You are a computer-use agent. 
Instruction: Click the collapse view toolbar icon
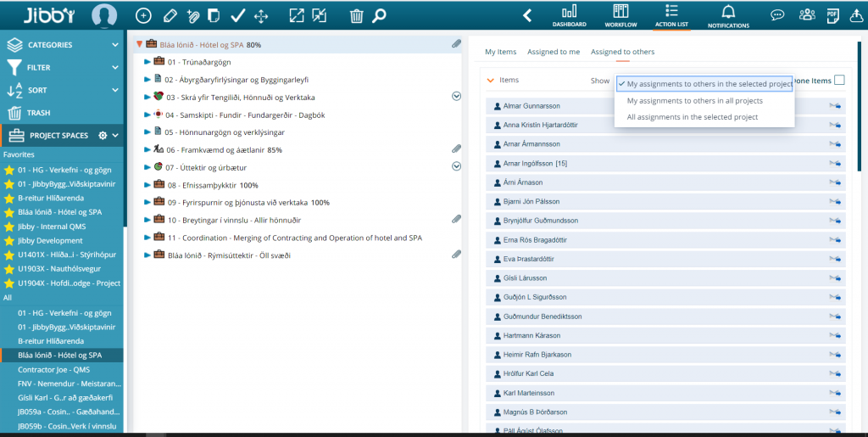coord(319,16)
